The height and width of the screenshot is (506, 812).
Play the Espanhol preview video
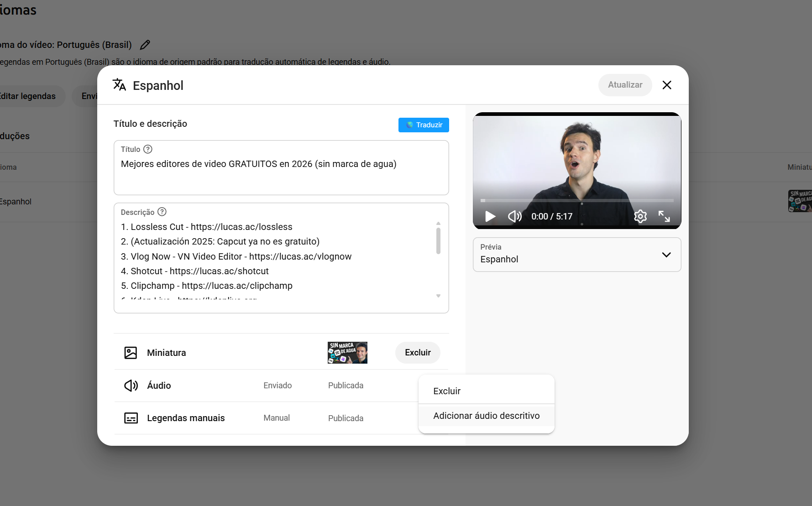[x=490, y=216]
